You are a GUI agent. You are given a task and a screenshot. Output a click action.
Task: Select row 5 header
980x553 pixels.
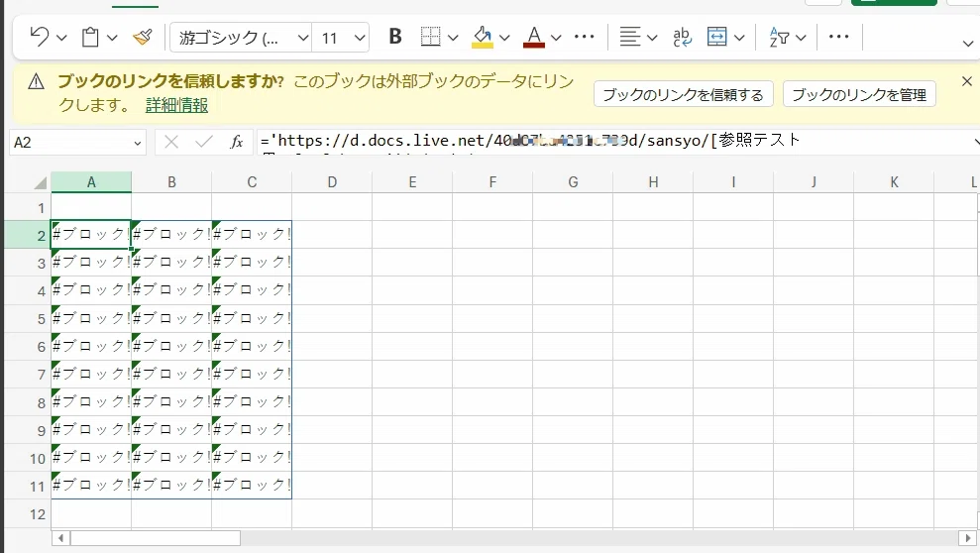pyautogui.click(x=28, y=319)
